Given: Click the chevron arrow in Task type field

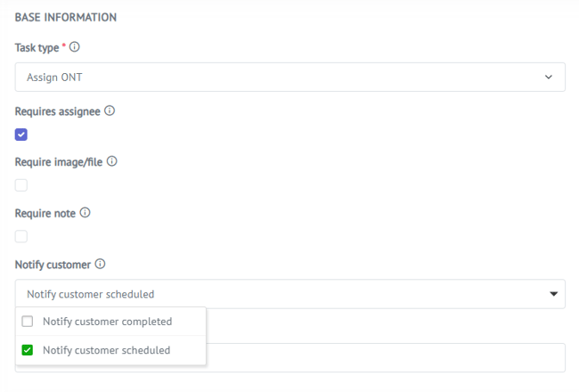Looking at the screenshot, I should (x=549, y=78).
